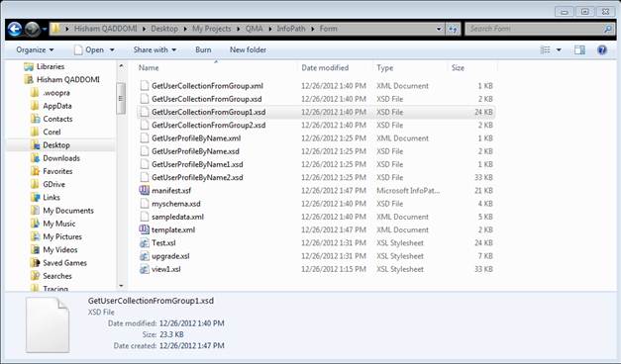Select file GetUserCollectionFromGroup2.xsd
This screenshot has width=621, height=364.
(208, 125)
